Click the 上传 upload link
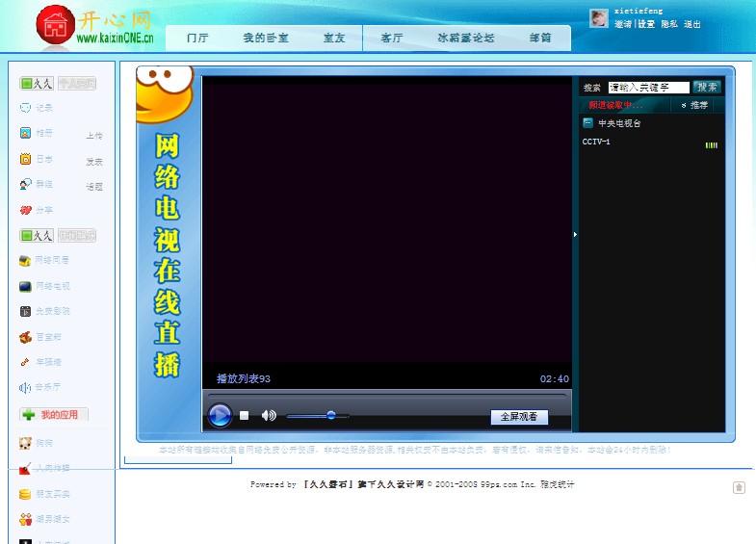 tap(94, 136)
